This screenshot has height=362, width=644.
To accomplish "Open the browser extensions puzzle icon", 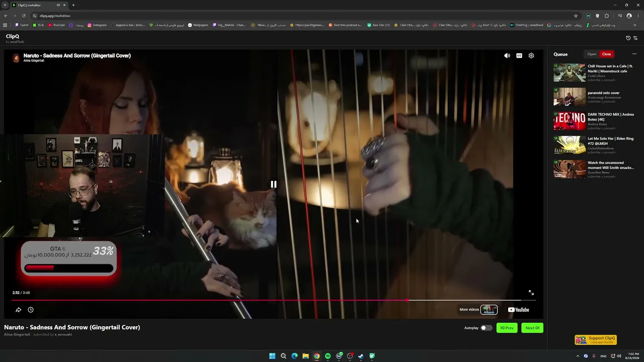I will pos(607,16).
